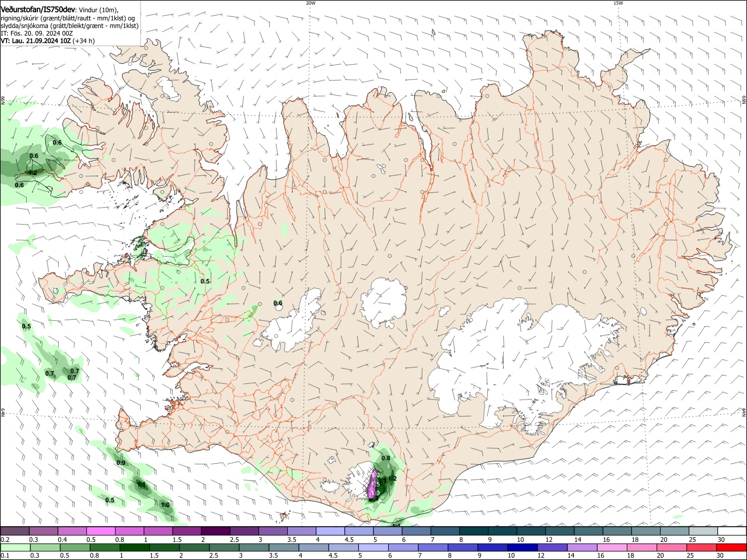The height and width of the screenshot is (560, 747).
Task: Pick the purple 12 swatch in the lower legend
Action: [x=551, y=547]
